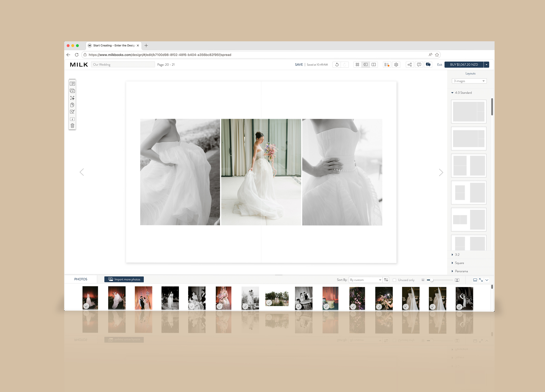Reverse sort order with the arrows icon

386,280
